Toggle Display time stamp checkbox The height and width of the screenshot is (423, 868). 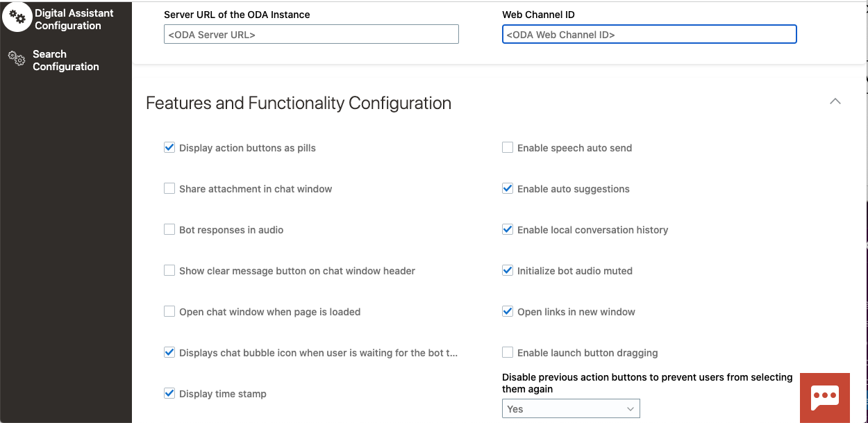(169, 393)
